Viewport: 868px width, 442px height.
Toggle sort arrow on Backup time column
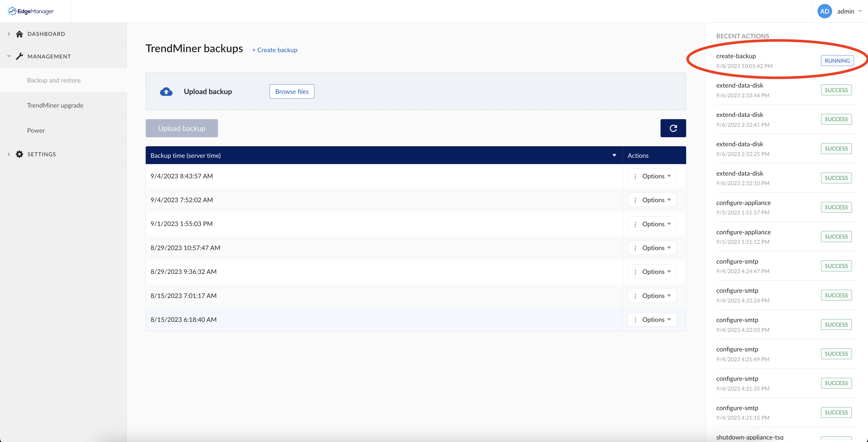[x=614, y=155]
